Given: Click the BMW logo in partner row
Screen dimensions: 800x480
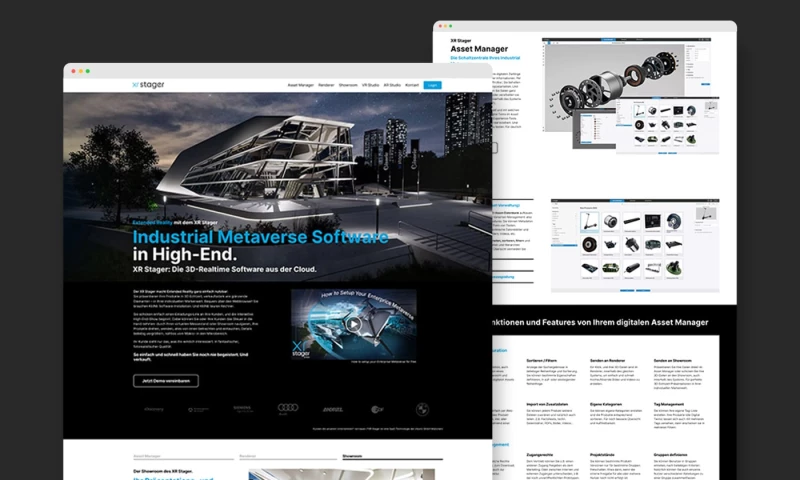Looking at the screenshot, I should pos(423,409).
